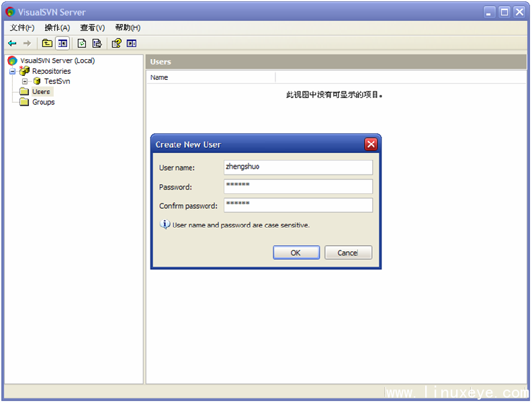Viewport: 532px width, 403px height.
Task: Click the Refresh toolbar icon
Action: click(x=82, y=43)
